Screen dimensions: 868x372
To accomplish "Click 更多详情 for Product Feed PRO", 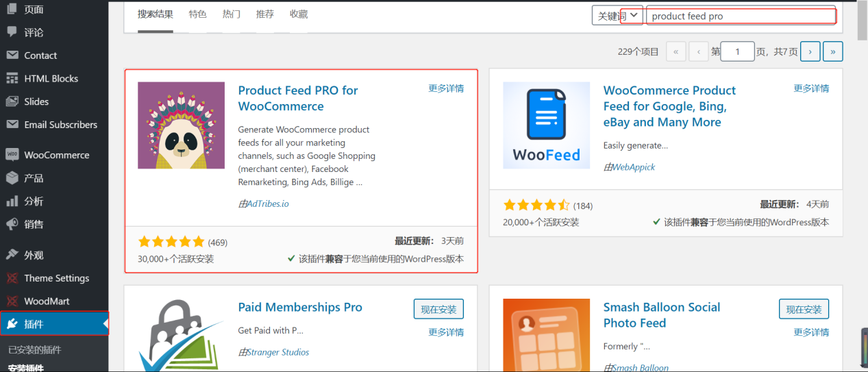I will (446, 88).
